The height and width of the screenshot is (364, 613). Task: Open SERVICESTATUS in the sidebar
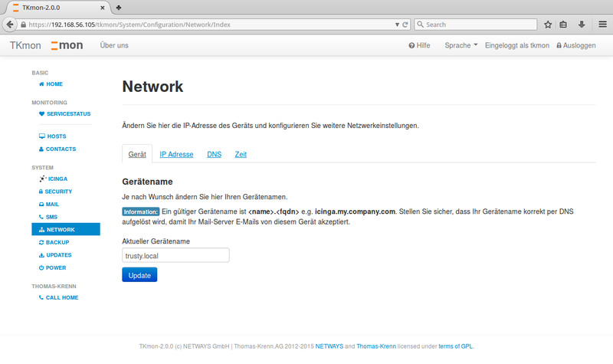[x=65, y=113]
